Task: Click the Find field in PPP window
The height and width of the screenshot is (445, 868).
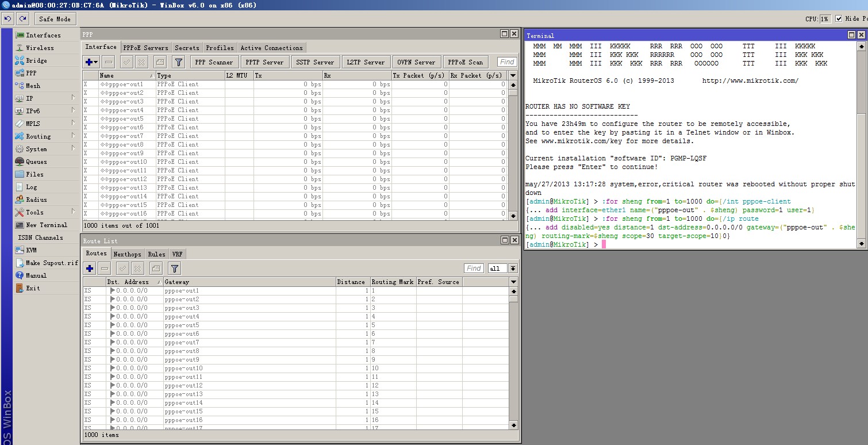Action: (507, 62)
